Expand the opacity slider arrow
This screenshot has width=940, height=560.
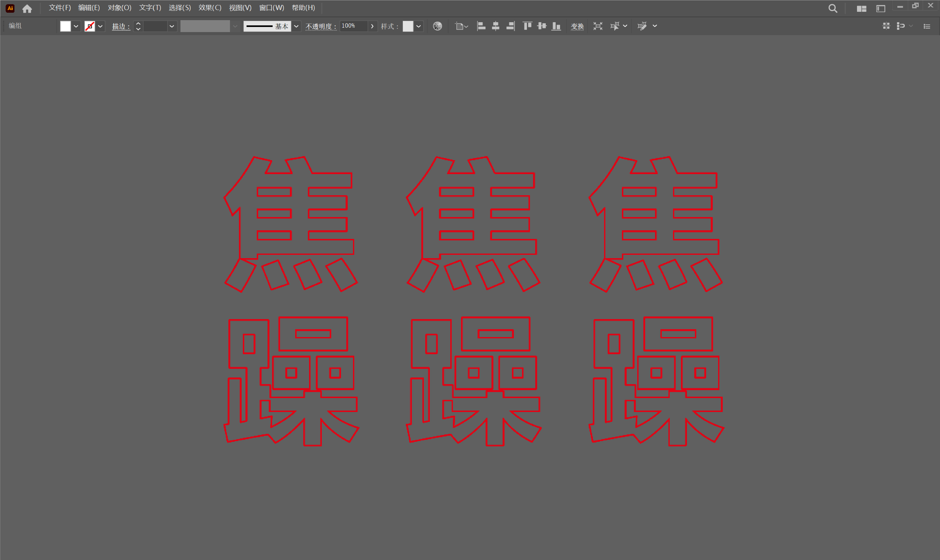tap(372, 26)
